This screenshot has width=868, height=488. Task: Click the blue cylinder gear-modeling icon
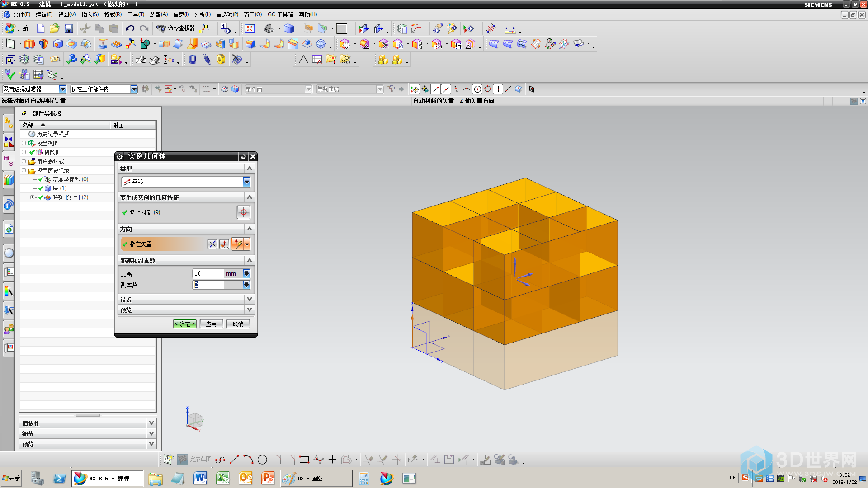coord(193,59)
